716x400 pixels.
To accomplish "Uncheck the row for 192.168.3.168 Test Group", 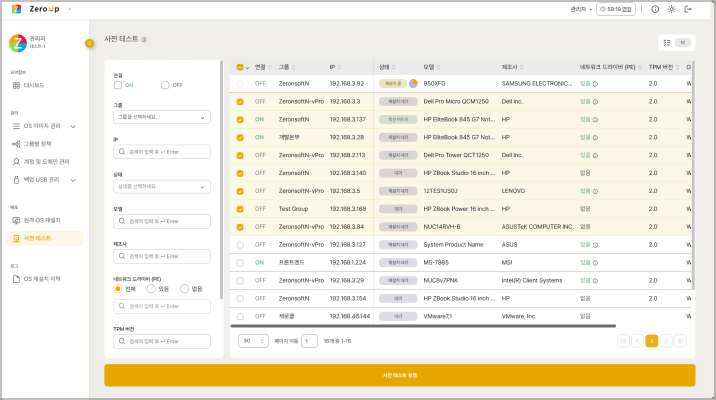I will point(240,209).
